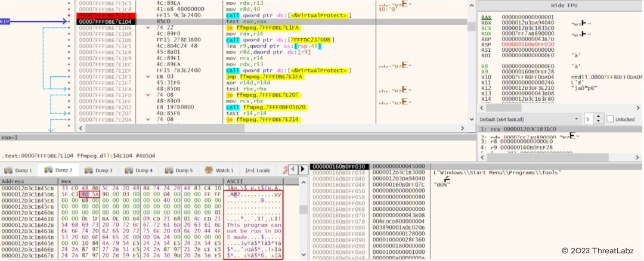The image size is (644, 261).
Task: Select the RSP value 000000160B0FF030
Action: tap(528, 44)
